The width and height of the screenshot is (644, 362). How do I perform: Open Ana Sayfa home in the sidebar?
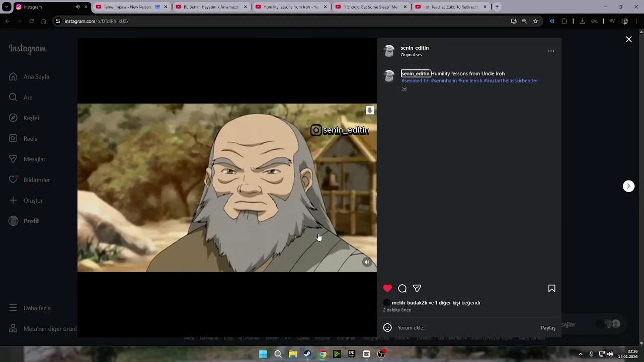point(29,77)
